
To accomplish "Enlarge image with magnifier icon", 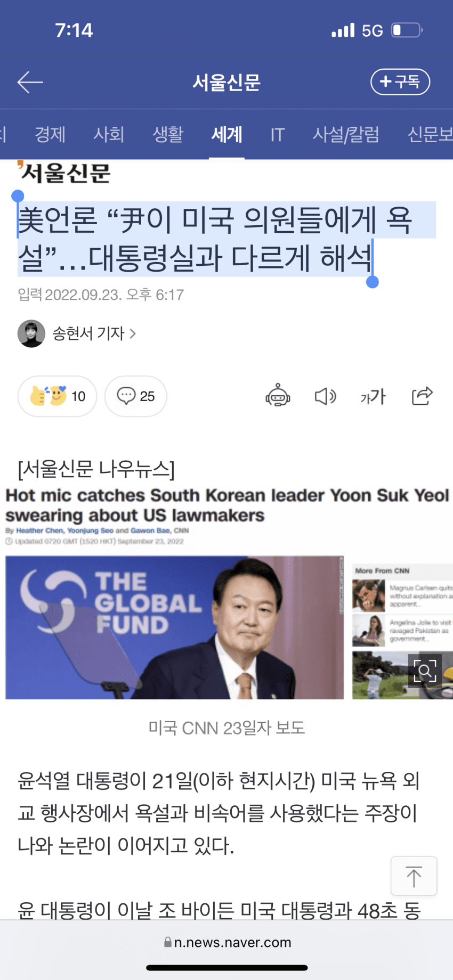I will pyautogui.click(x=425, y=671).
